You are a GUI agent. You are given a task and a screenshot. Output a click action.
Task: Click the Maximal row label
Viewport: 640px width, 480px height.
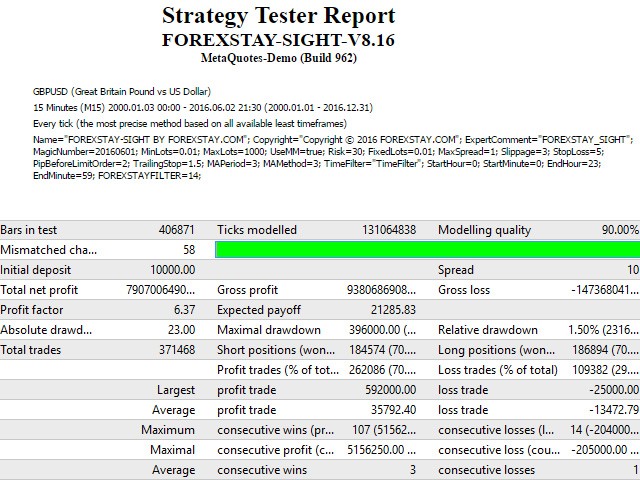click(x=173, y=450)
